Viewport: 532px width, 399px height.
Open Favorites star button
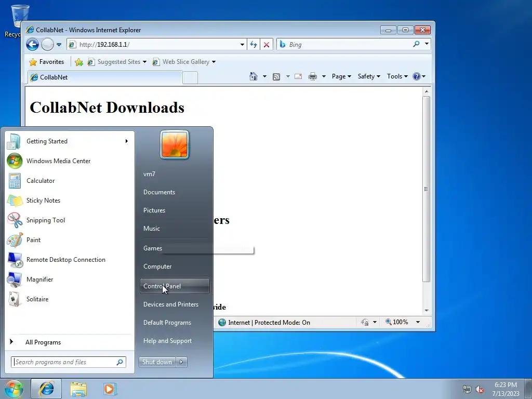pos(46,62)
